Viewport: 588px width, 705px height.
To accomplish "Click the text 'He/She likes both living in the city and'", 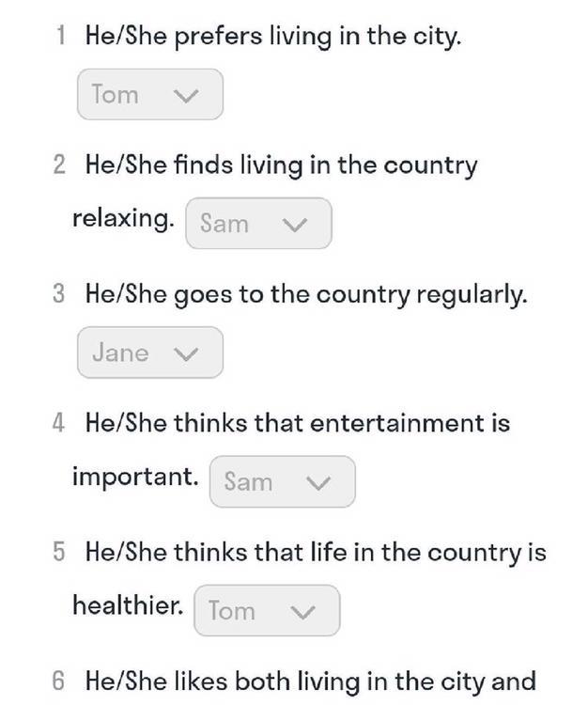I will coord(310,681).
